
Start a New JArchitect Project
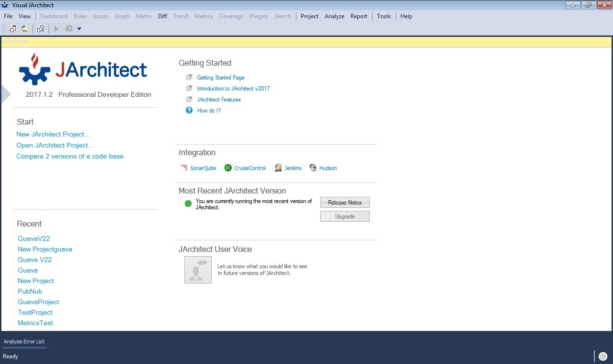click(x=53, y=134)
